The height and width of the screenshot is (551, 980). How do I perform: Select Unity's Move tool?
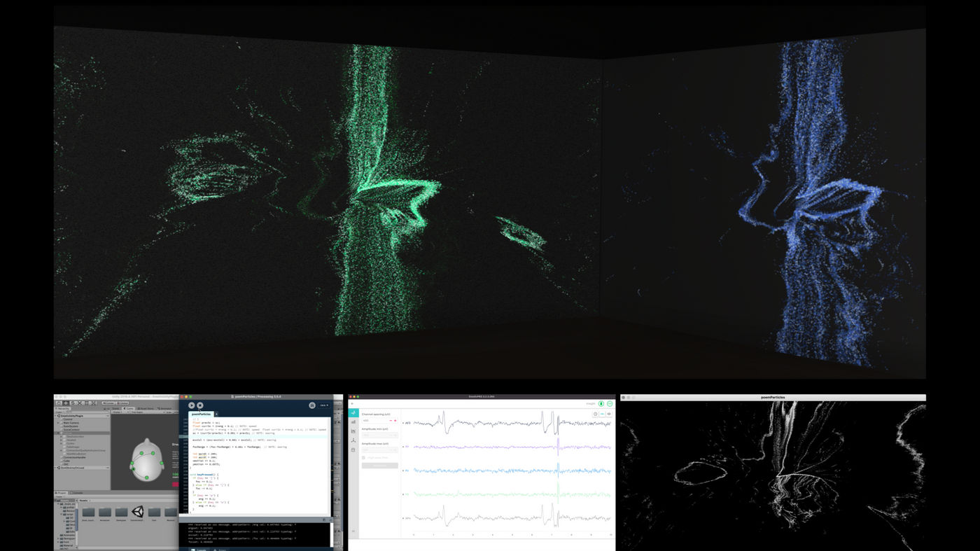pos(66,403)
